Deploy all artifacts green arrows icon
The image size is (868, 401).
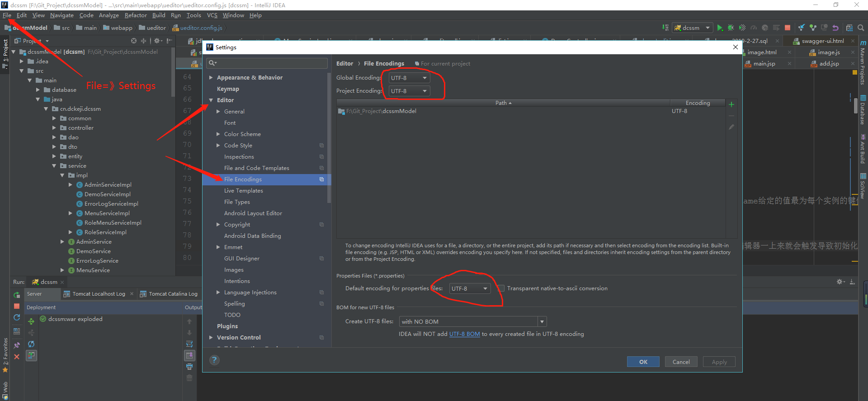coord(31,321)
